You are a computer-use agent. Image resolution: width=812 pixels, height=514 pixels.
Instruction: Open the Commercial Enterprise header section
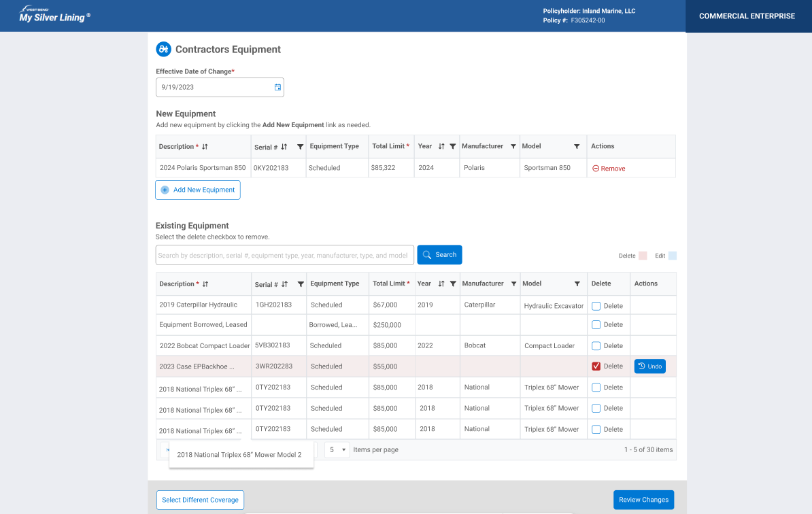[747, 16]
